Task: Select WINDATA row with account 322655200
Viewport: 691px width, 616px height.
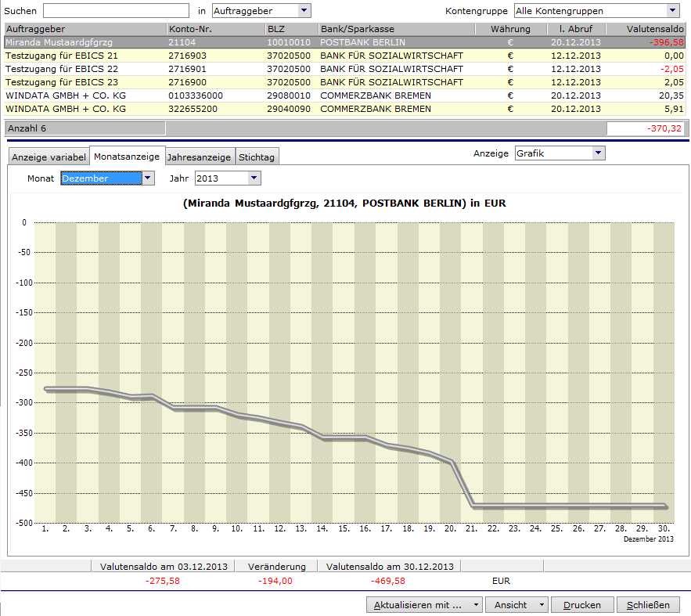Action: pyautogui.click(x=344, y=109)
